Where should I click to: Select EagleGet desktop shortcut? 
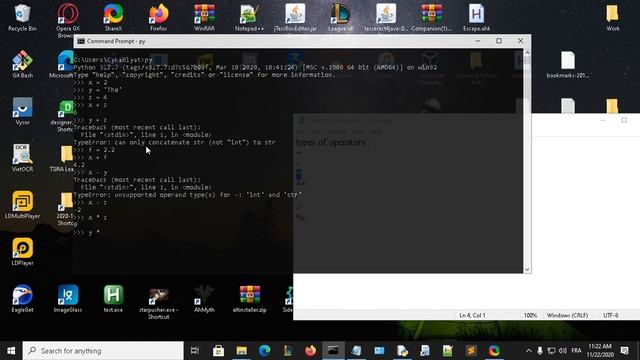click(22, 299)
